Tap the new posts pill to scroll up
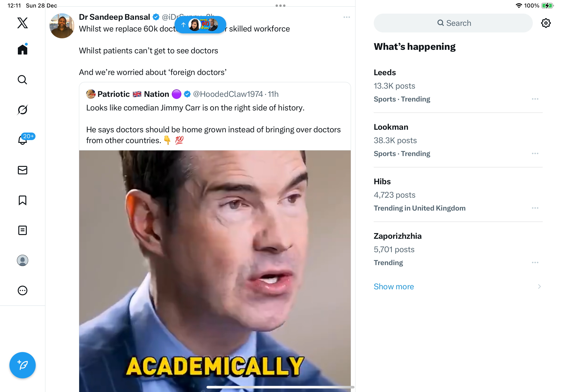This screenshot has width=561, height=392. tap(200, 25)
